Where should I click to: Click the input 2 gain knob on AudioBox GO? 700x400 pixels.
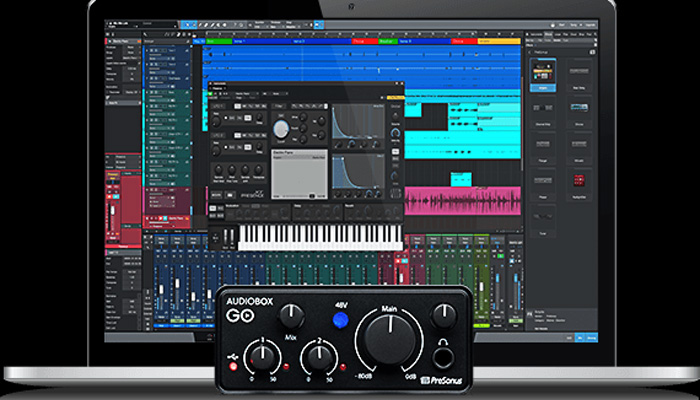[x=320, y=357]
